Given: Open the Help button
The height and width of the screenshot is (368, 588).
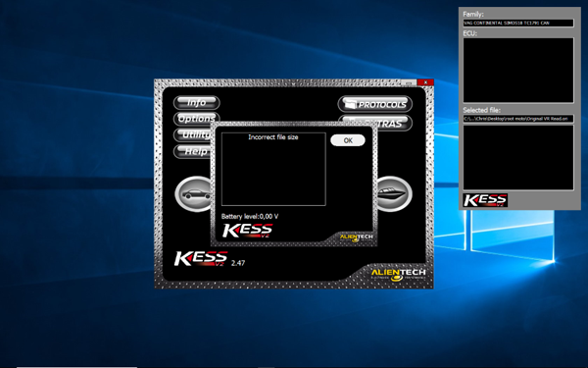Looking at the screenshot, I should pyautogui.click(x=192, y=151).
